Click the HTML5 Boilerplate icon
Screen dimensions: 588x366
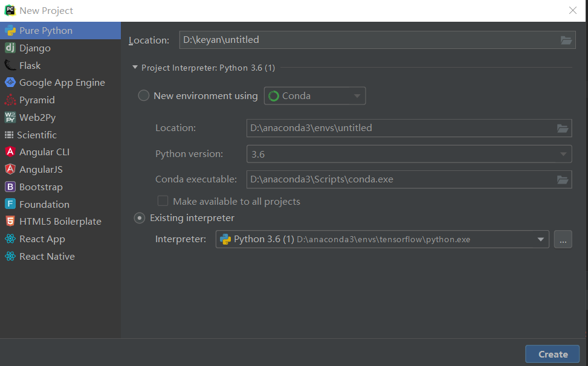point(10,222)
